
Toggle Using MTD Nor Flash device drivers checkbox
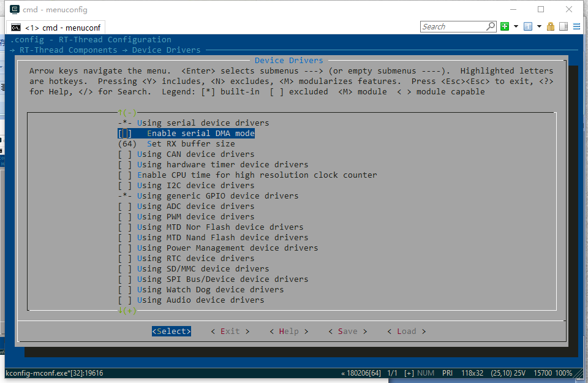point(125,227)
